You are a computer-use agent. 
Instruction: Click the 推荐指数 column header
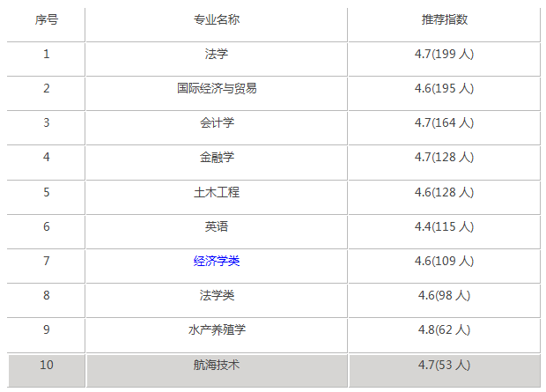click(x=444, y=19)
